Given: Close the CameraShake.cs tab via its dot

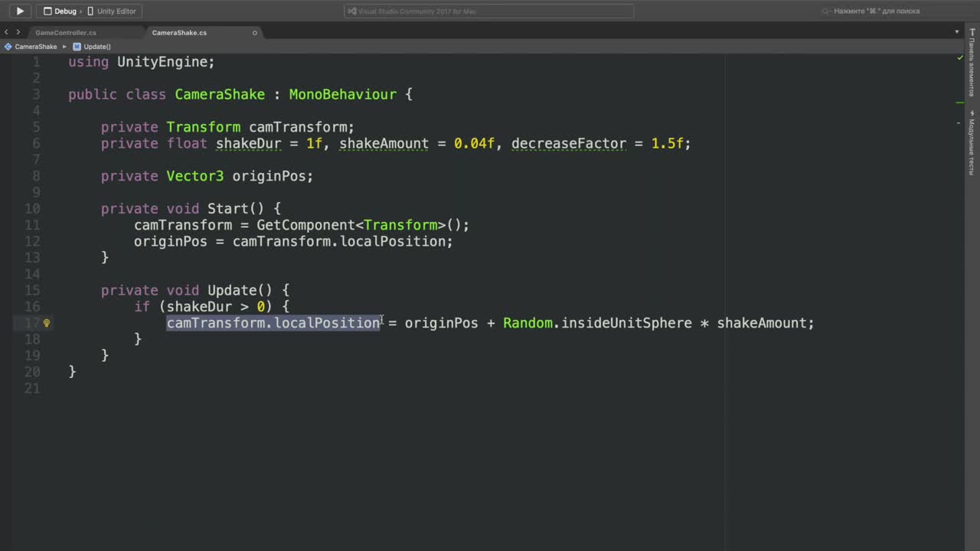Looking at the screenshot, I should (x=255, y=33).
